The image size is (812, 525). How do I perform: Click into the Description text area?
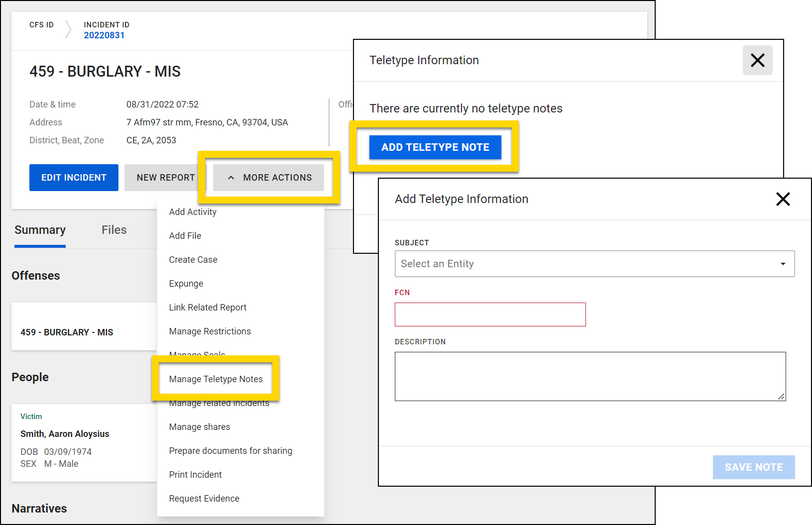[590, 376]
